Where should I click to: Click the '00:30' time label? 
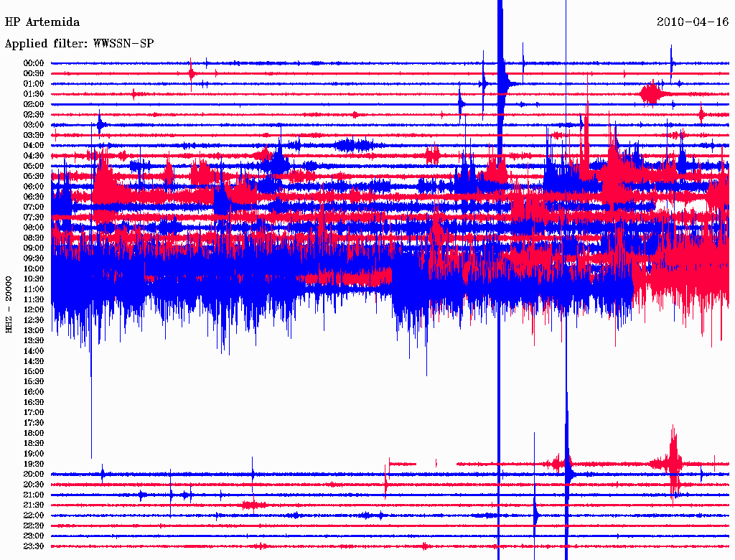pos(34,74)
